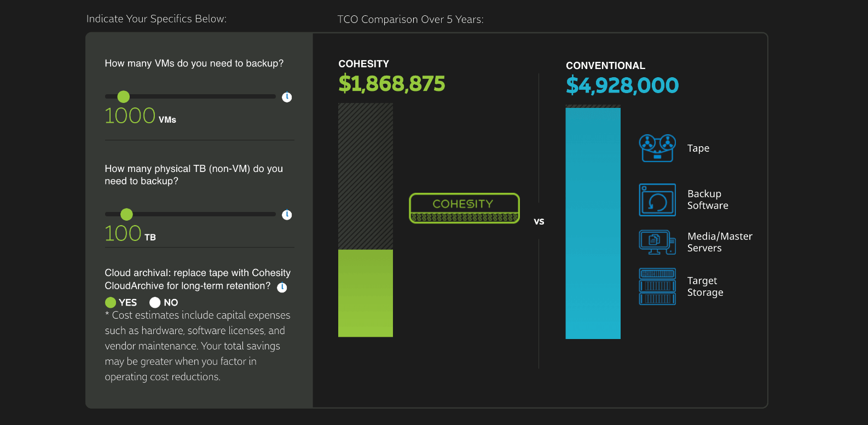Click the 1000 VMs value
Image resolution: width=868 pixels, height=425 pixels.
point(130,116)
